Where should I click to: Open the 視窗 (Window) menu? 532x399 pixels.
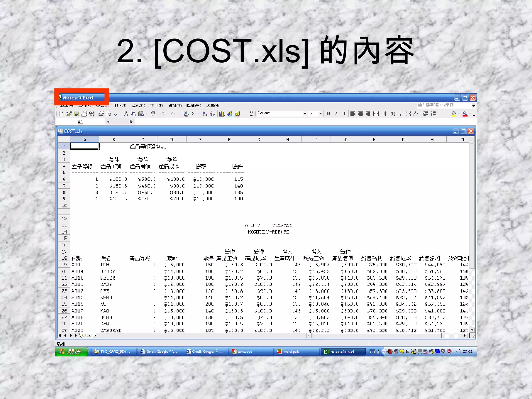194,105
